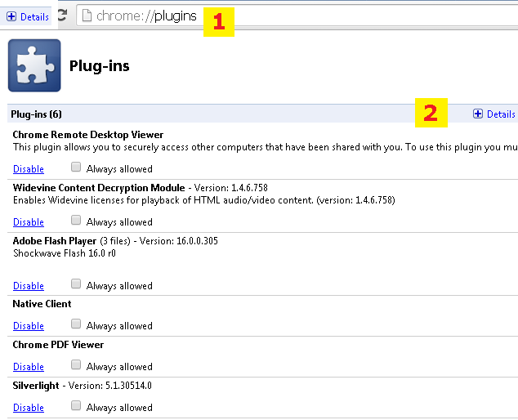Click the Native Client title
518x420 pixels.
click(42, 304)
